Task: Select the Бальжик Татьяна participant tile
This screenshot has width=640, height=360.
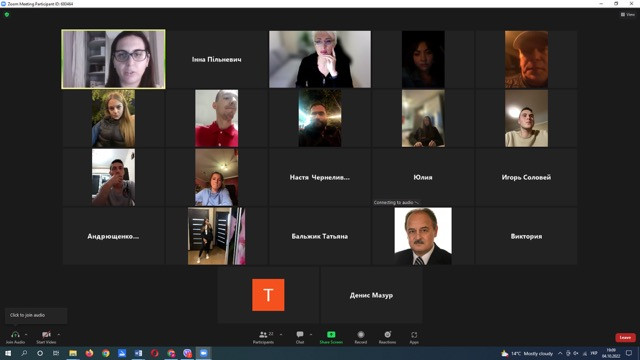Action: click(x=320, y=236)
